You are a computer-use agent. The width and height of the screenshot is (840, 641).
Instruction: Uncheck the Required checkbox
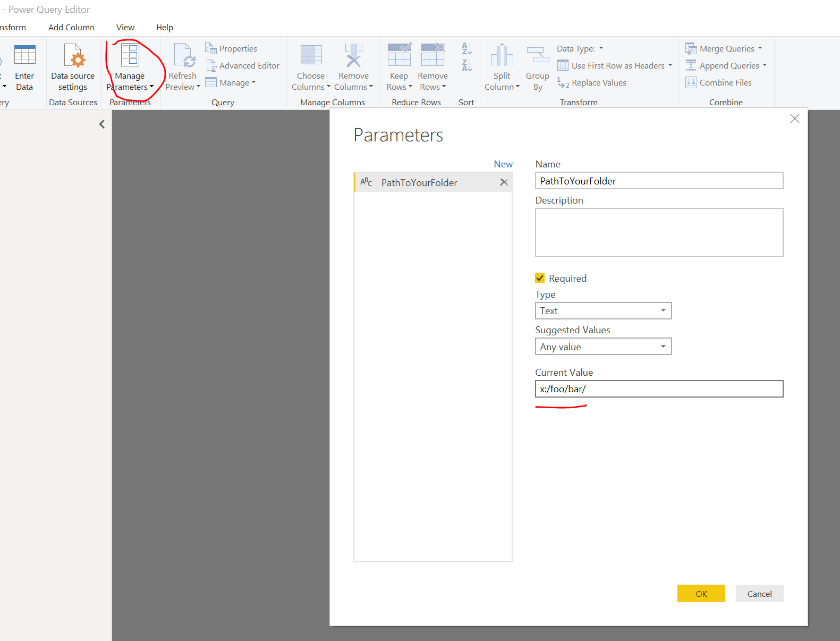540,278
